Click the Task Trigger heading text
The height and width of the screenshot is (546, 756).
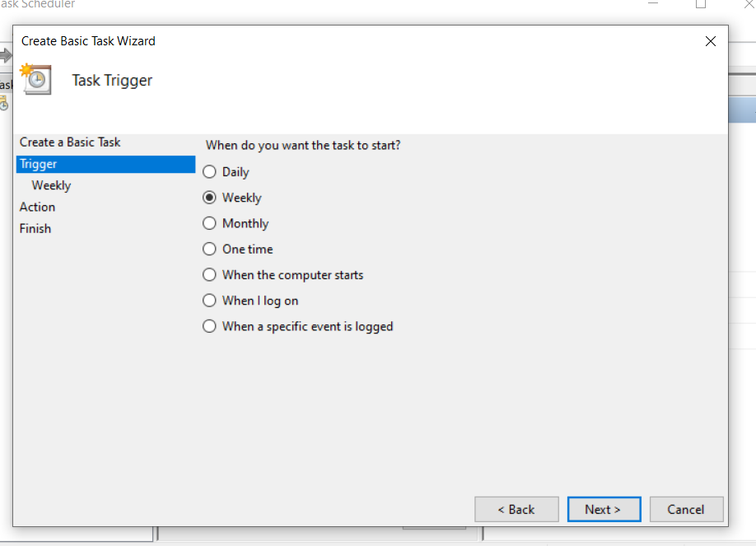[112, 81]
